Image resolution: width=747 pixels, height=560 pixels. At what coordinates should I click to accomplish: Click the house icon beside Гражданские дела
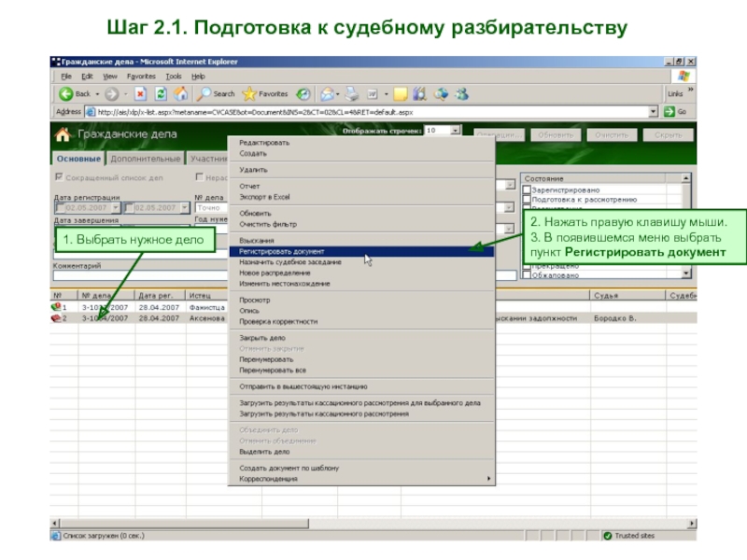pyautogui.click(x=63, y=134)
